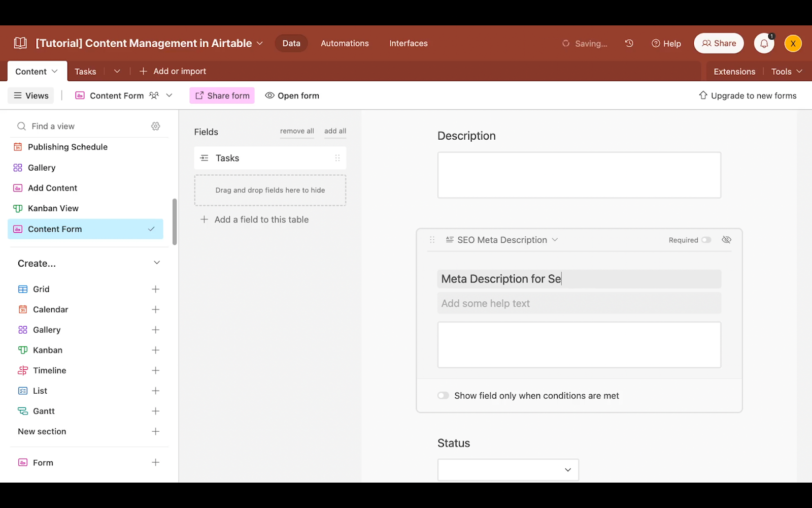Grab the drag handle on Tasks field
812x508 pixels.
pyautogui.click(x=337, y=158)
